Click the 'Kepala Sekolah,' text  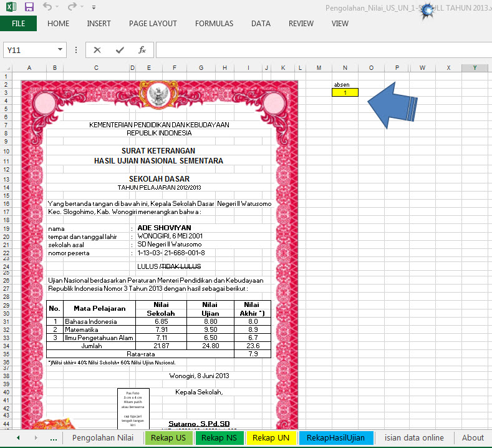tap(199, 392)
